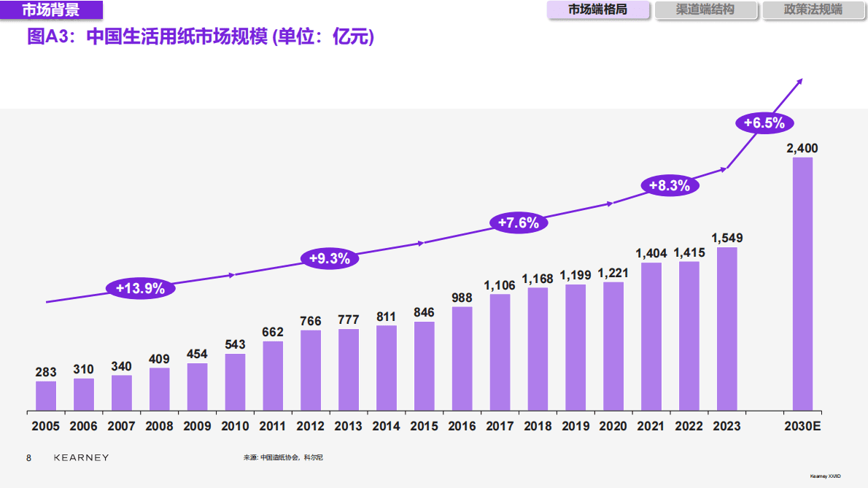This screenshot has width=868, height=488.
Task: Click the +13.9% growth badge
Action: coord(140,287)
